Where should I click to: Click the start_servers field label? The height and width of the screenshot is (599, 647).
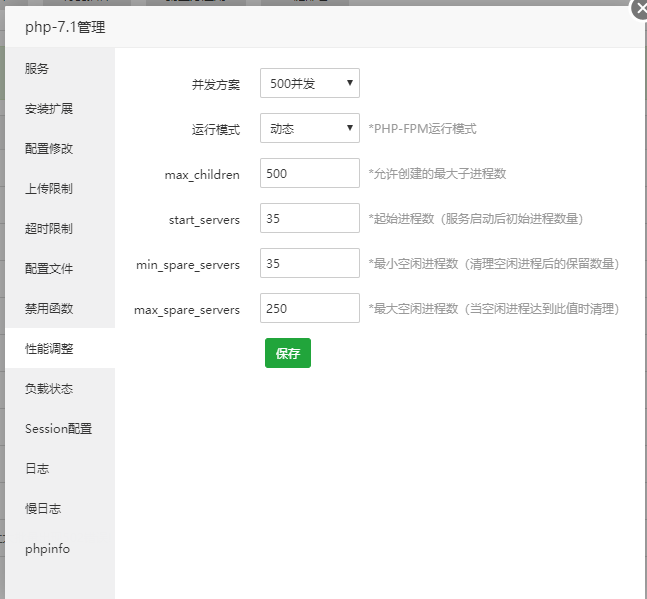204,220
